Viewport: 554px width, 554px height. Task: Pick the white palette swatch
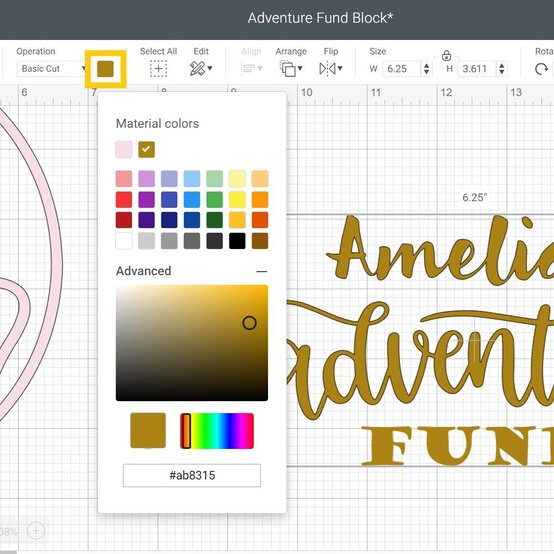coord(124,241)
